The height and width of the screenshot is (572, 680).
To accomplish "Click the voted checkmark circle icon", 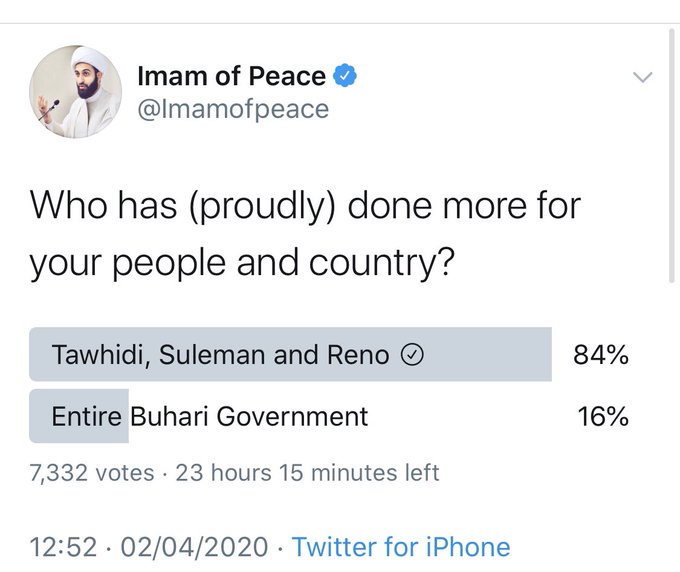I will tap(411, 355).
